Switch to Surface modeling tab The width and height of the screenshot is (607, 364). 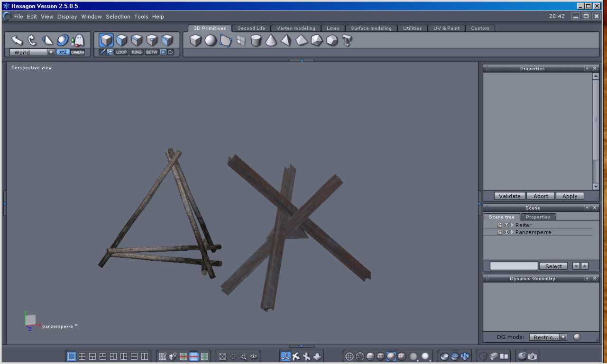(371, 28)
